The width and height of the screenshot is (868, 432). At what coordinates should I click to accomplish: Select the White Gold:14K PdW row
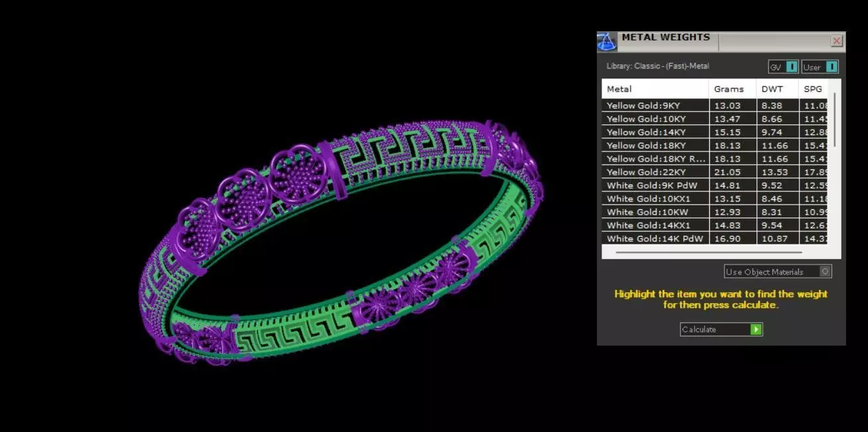[714, 239]
